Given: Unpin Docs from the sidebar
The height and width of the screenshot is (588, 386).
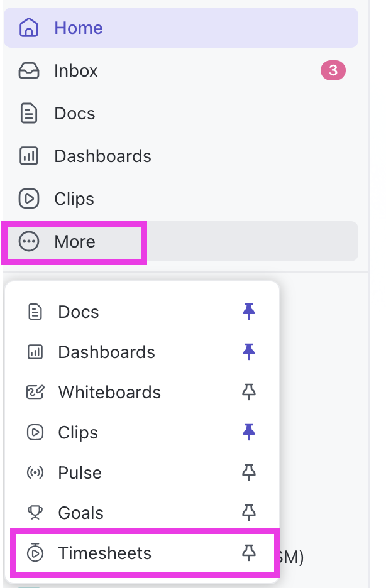Looking at the screenshot, I should 249,312.
